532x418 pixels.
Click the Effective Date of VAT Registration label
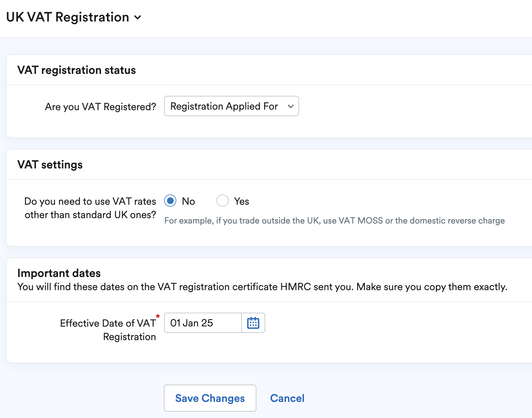click(x=108, y=330)
